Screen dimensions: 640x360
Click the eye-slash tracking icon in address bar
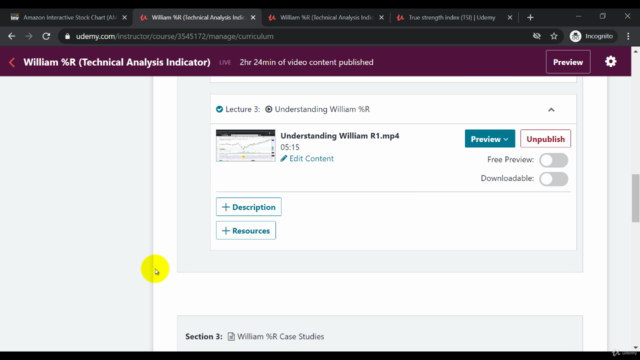coord(537,36)
